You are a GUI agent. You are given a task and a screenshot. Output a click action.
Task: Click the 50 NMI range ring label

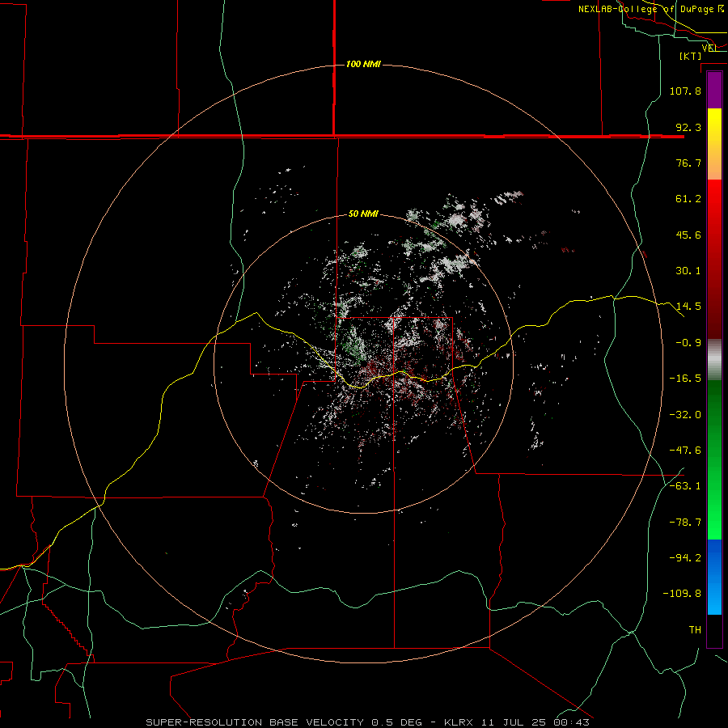tap(363, 214)
